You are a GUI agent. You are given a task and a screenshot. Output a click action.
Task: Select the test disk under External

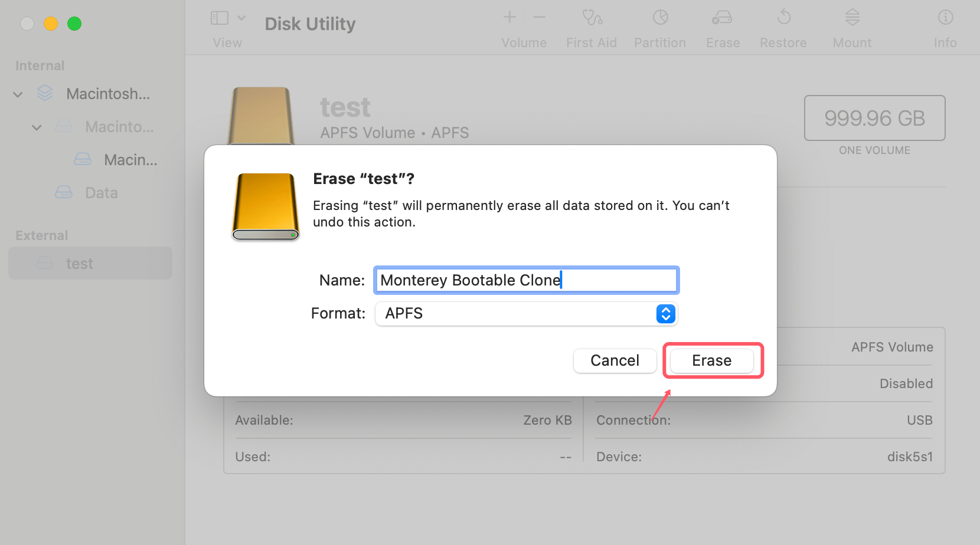pyautogui.click(x=80, y=263)
